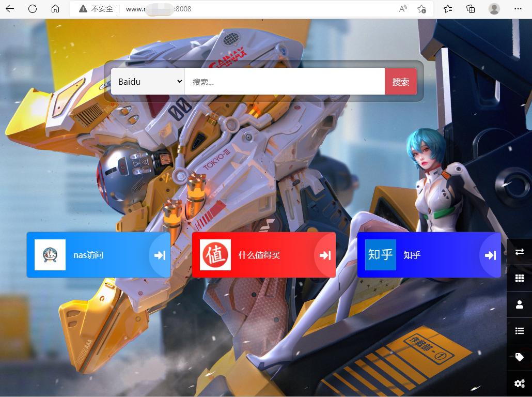This screenshot has width=532, height=397.
Task: Click the 搜索 search input field
Action: [284, 81]
